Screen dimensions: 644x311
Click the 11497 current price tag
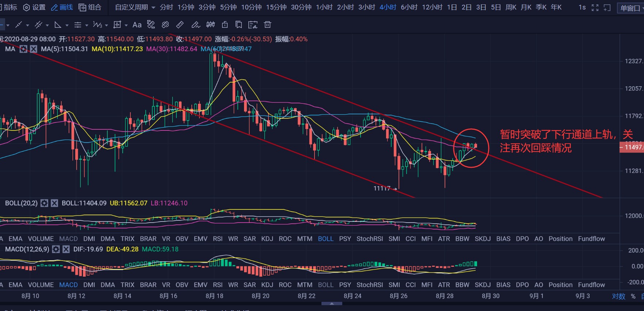coord(632,147)
